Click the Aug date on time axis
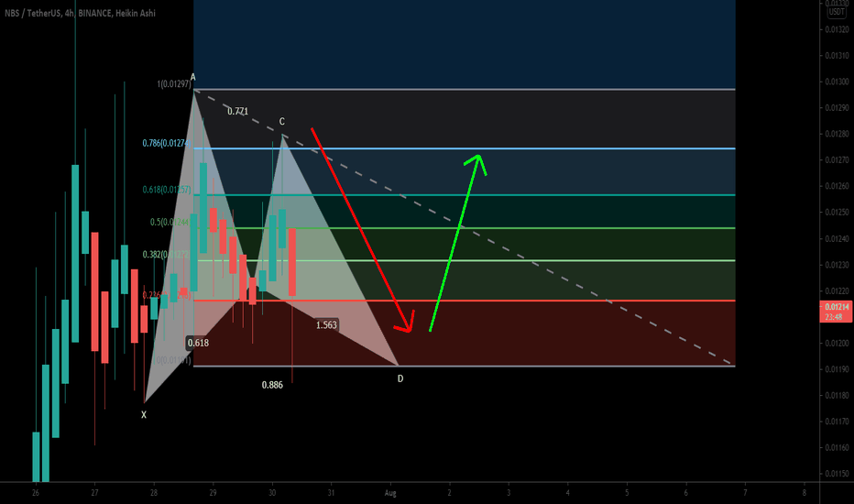 click(x=390, y=493)
